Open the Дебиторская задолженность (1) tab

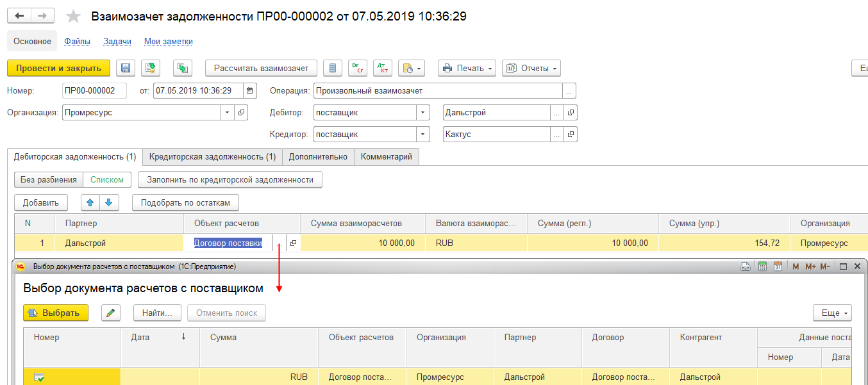[x=74, y=156]
